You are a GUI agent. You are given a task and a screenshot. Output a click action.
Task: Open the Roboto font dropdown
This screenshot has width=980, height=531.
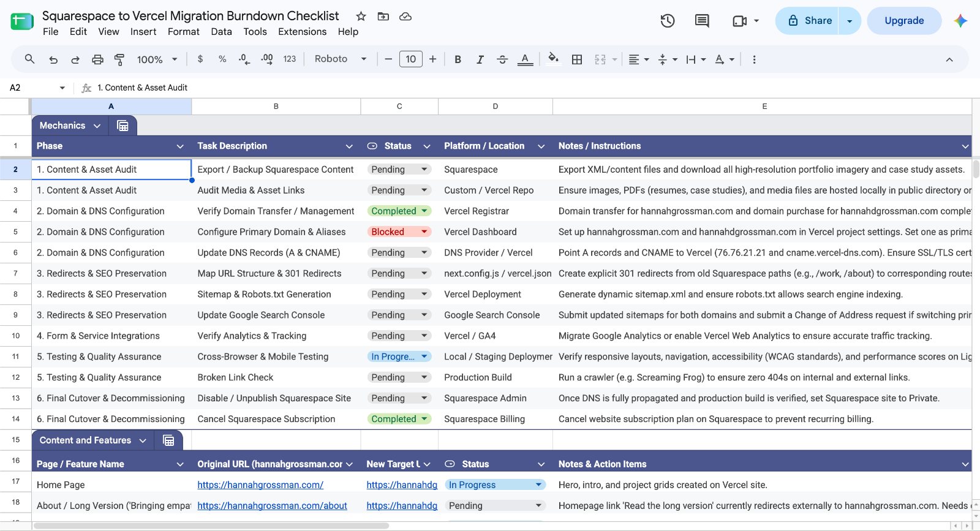pyautogui.click(x=341, y=59)
